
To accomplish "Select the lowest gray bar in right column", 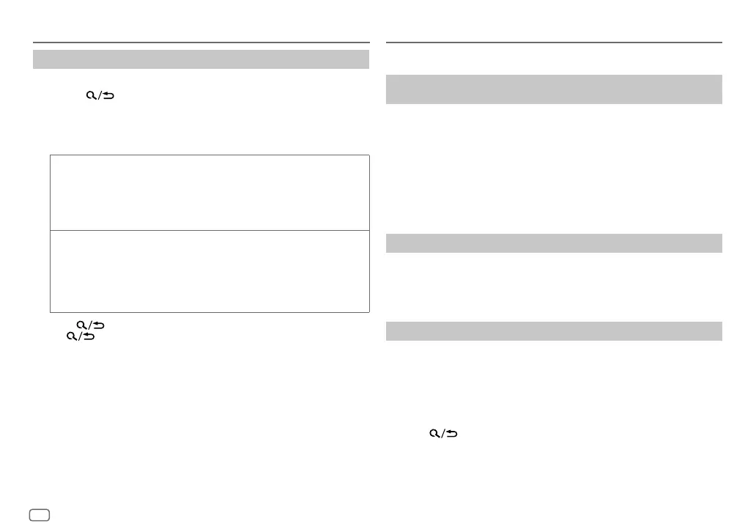I will pos(553,331).
